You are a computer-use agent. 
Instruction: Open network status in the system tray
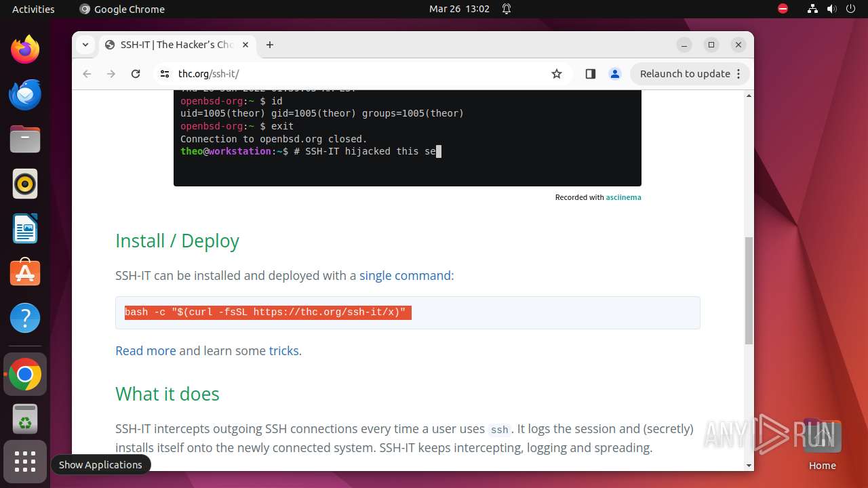pyautogui.click(x=812, y=9)
